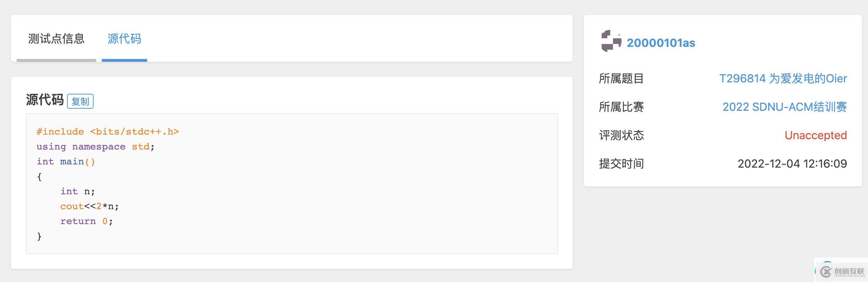Click the 所属比赛 label
Image resolution: width=868 pixels, height=282 pixels.
pyautogui.click(x=621, y=107)
